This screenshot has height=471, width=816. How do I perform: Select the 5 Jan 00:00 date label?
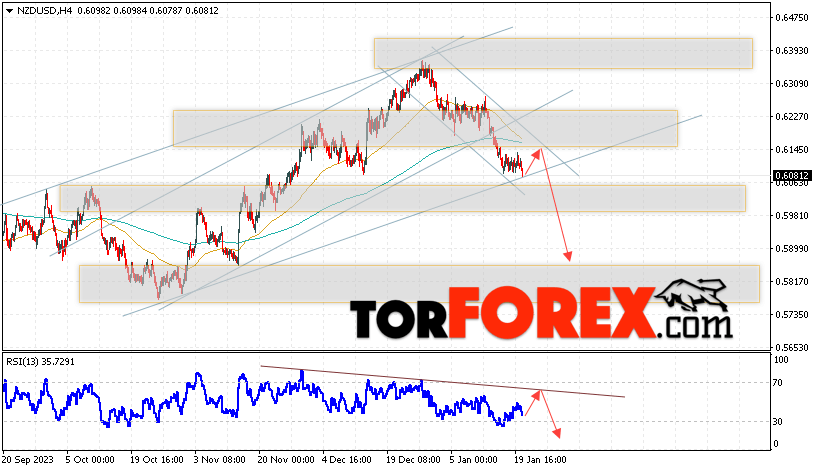pyautogui.click(x=474, y=460)
